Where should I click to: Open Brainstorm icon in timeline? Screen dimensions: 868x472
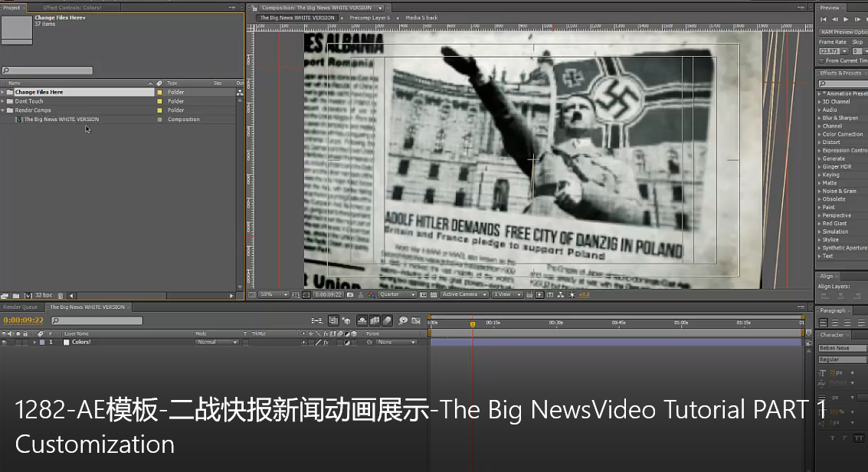pos(404,320)
